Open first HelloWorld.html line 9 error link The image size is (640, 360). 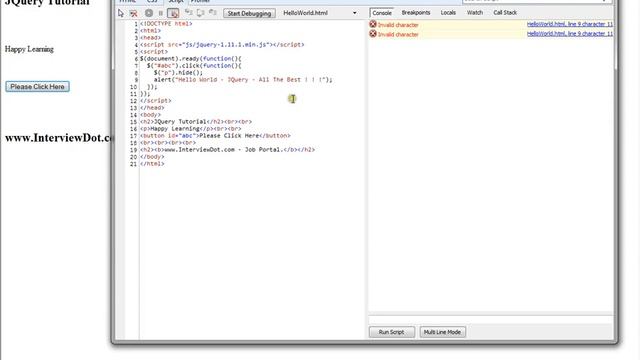point(570,24)
